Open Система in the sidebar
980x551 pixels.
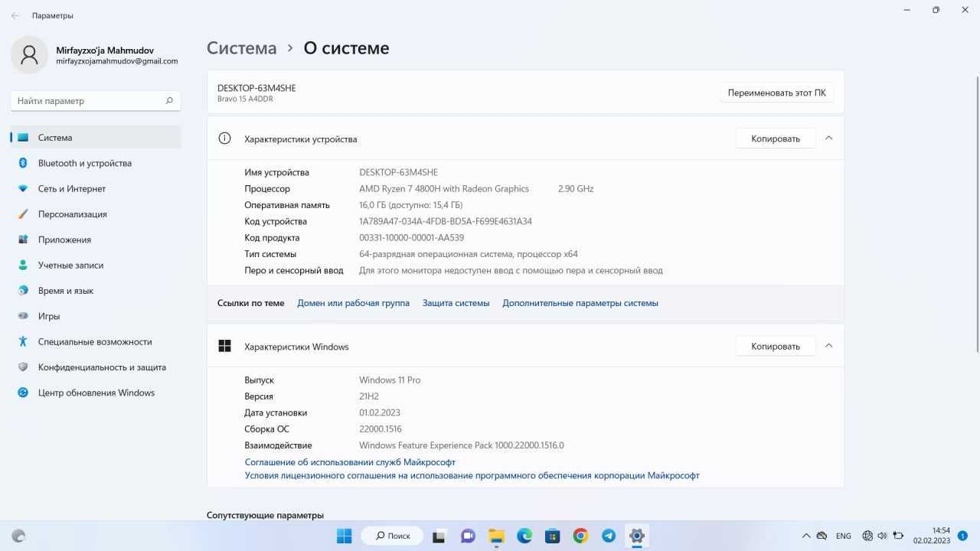[96, 138]
